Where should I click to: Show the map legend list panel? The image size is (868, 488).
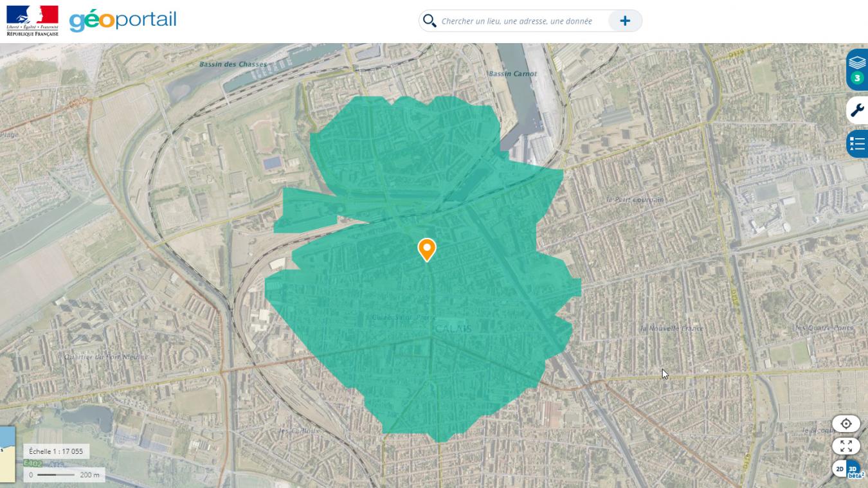pyautogui.click(x=857, y=143)
